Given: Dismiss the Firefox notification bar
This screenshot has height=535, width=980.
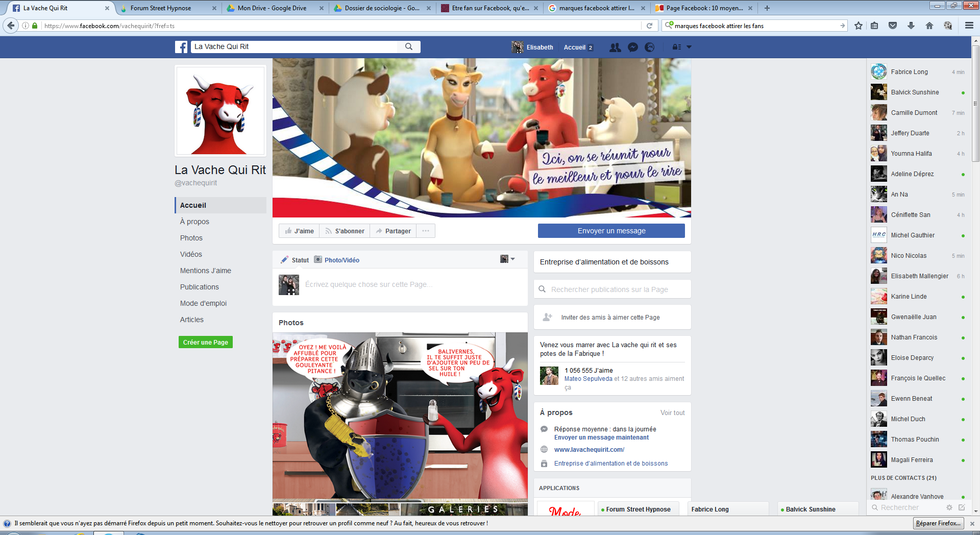Looking at the screenshot, I should 972,523.
